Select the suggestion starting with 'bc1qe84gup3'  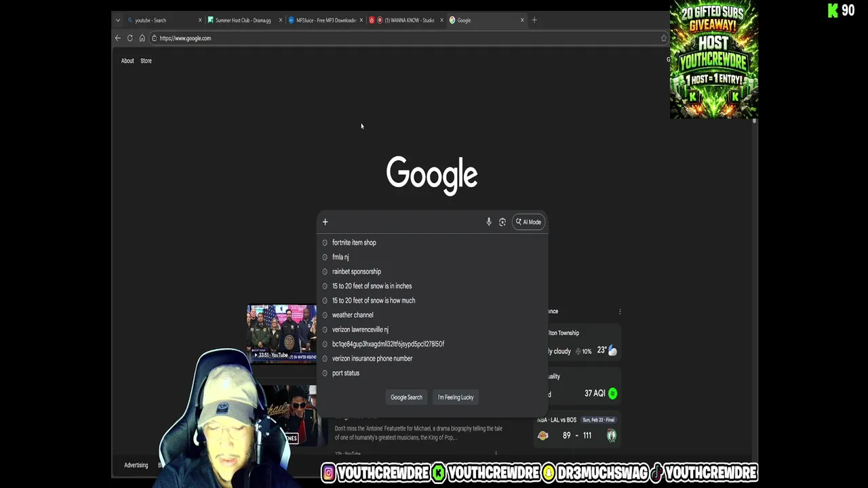[432, 344]
